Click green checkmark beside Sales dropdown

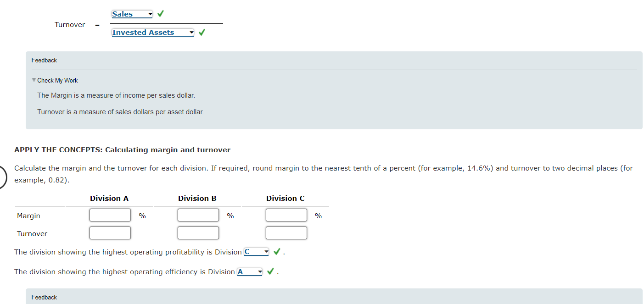pos(160,14)
